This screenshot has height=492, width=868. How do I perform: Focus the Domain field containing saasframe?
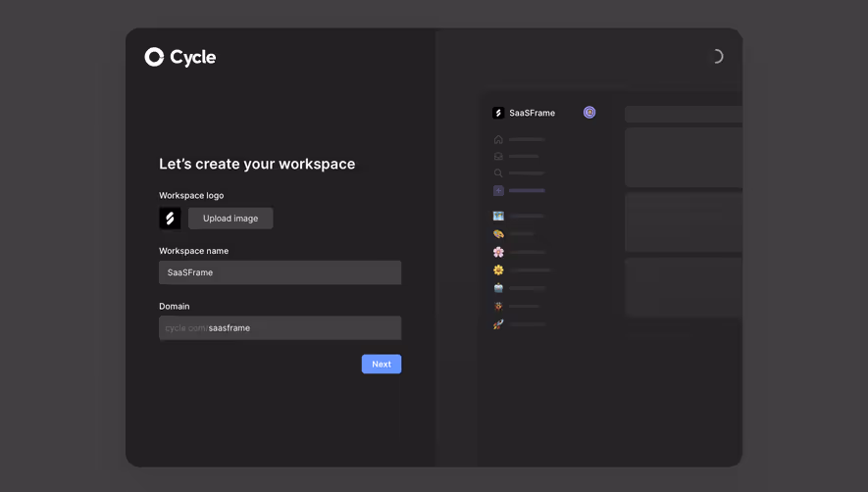pyautogui.click(x=281, y=327)
